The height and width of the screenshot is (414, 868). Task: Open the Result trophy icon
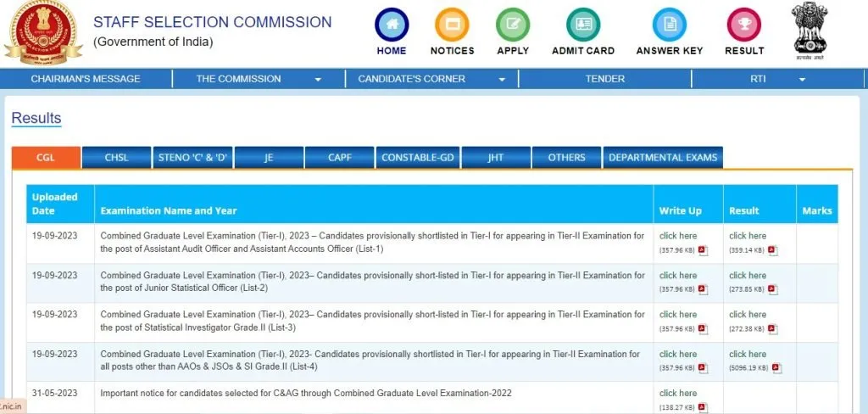pos(744,25)
